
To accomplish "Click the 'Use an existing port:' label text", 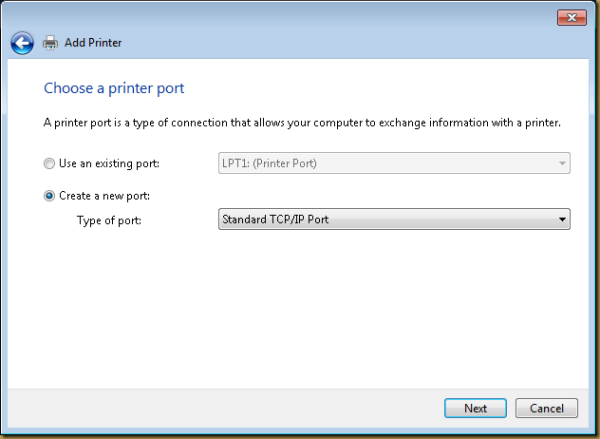I will coord(108,163).
